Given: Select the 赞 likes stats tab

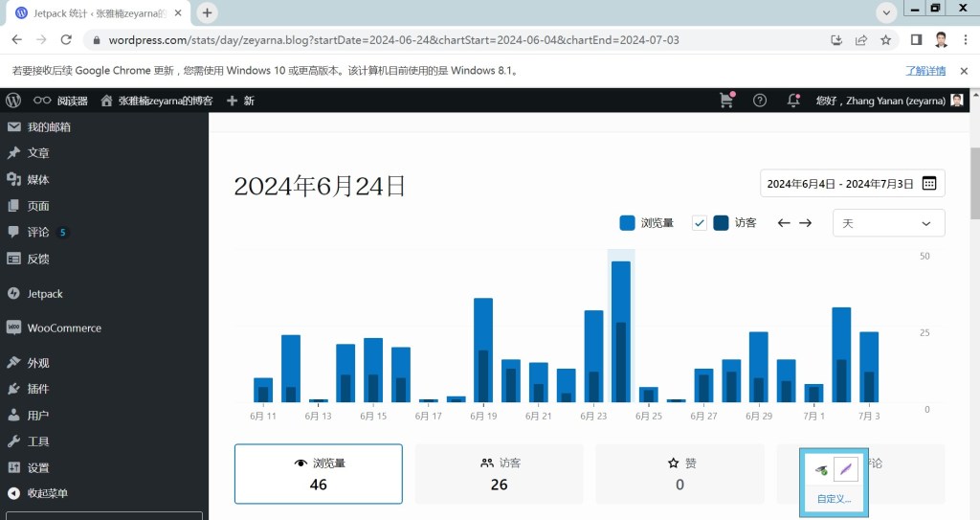Looking at the screenshot, I should click(679, 474).
